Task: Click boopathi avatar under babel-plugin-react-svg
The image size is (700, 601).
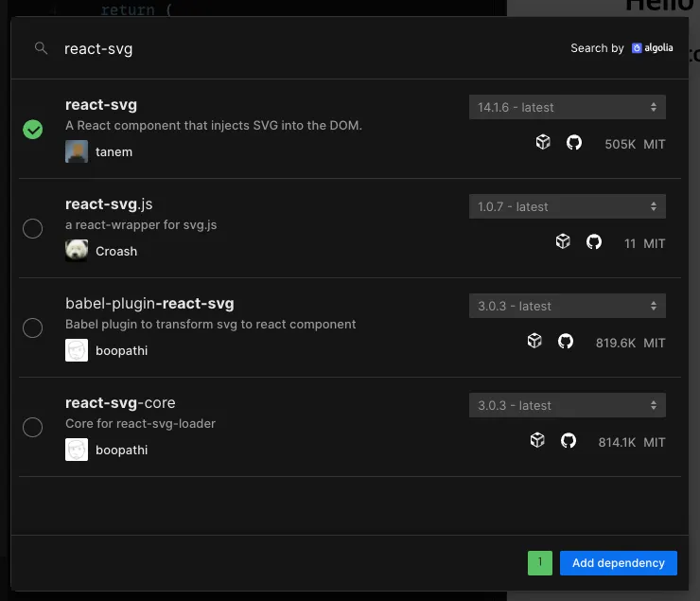Action: click(x=77, y=350)
